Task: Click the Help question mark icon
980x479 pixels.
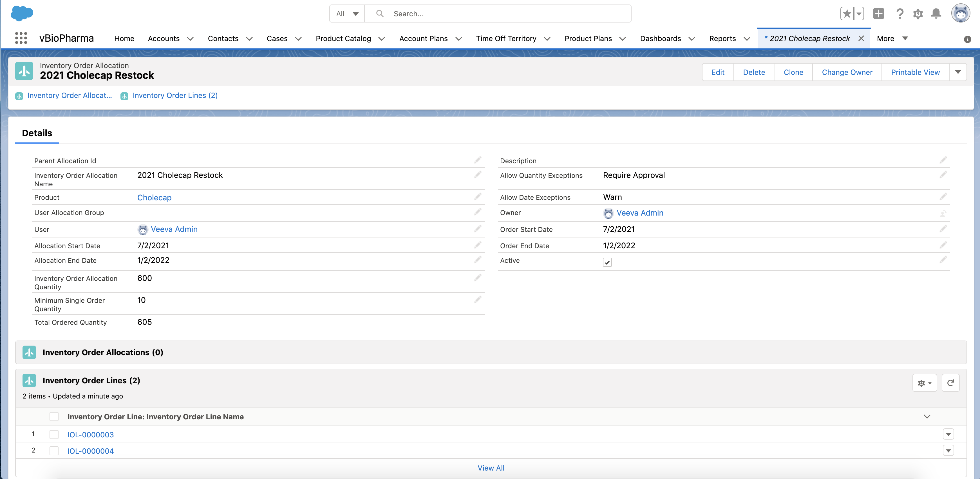Action: click(x=899, y=14)
